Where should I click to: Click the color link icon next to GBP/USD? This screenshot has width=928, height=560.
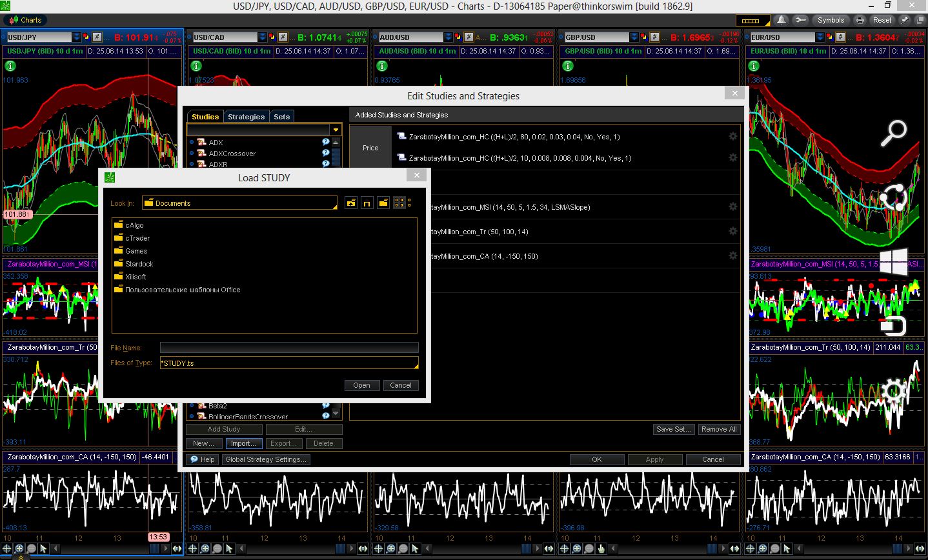point(644,37)
